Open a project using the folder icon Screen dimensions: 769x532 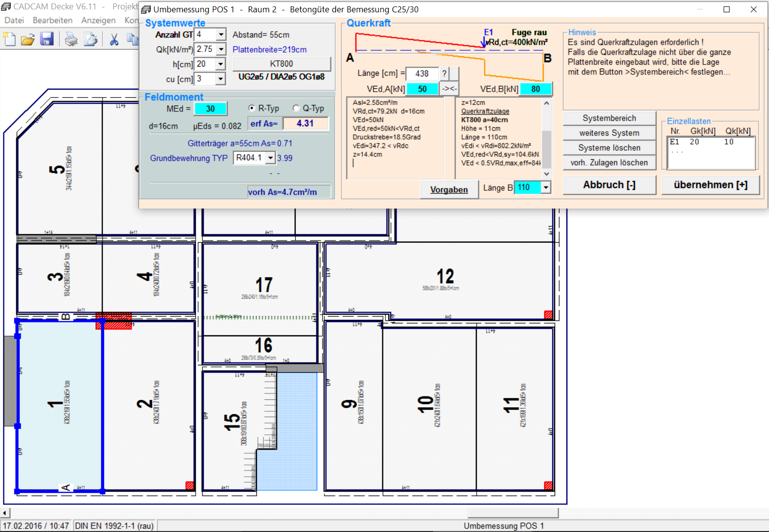click(28, 39)
